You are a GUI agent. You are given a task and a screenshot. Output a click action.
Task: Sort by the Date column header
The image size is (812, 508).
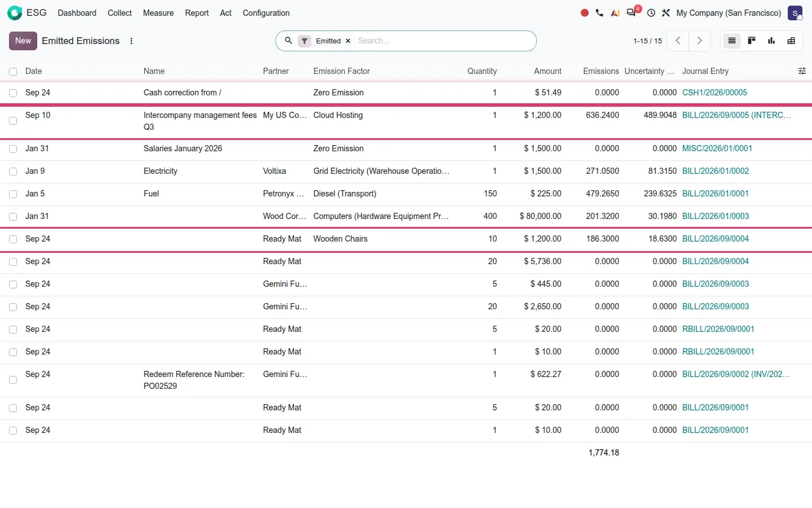(34, 71)
